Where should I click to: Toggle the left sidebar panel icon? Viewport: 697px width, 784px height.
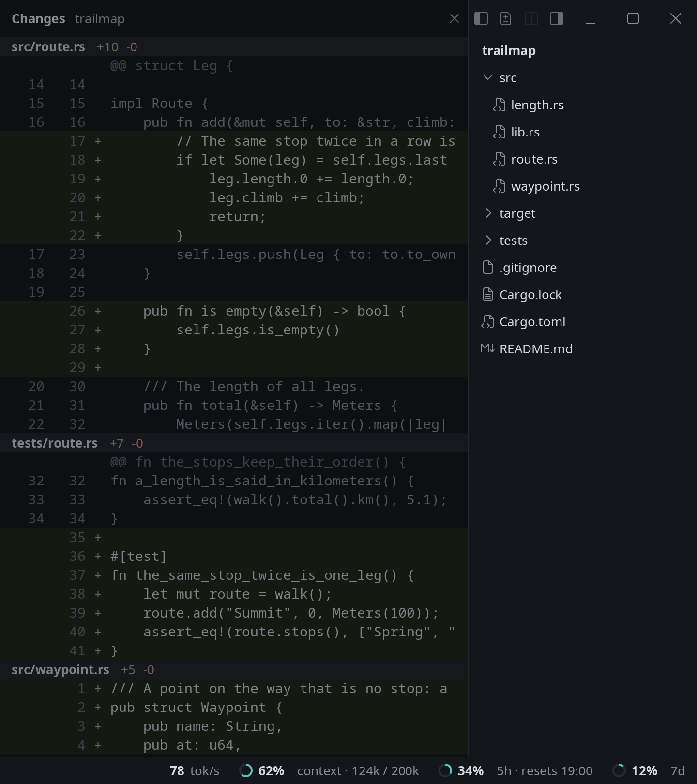(481, 18)
